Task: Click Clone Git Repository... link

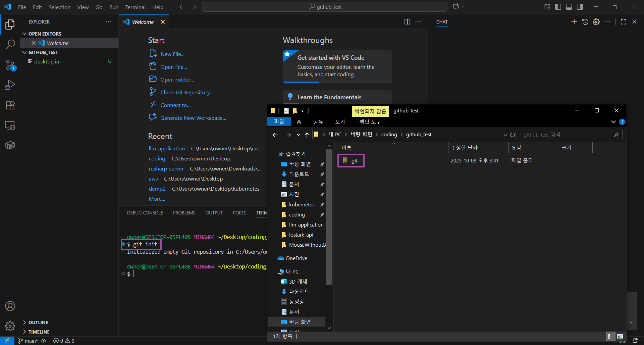Action: [x=187, y=92]
